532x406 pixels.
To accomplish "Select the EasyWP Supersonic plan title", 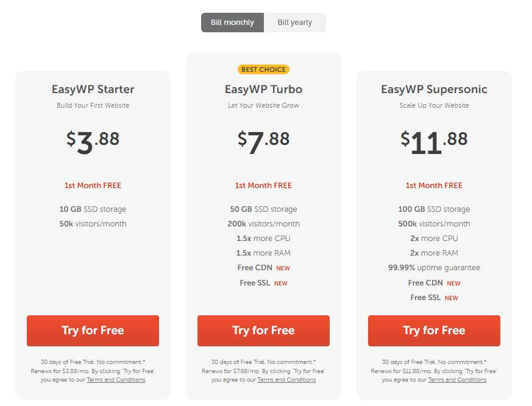I will point(434,89).
